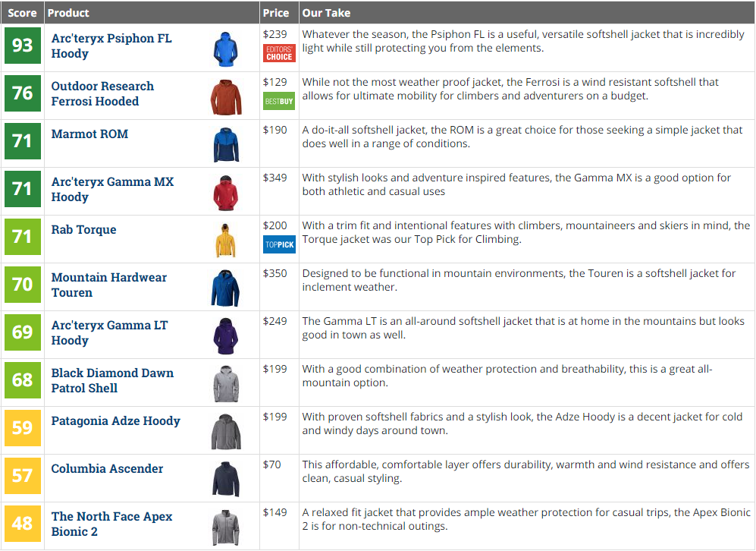Click the Patagonia Adze Hoody jacket image
Screen dimensions: 756x551
click(226, 431)
